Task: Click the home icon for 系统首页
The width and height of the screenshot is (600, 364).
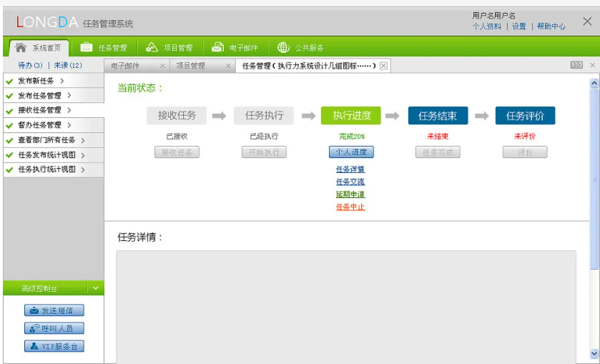Action: click(x=21, y=48)
